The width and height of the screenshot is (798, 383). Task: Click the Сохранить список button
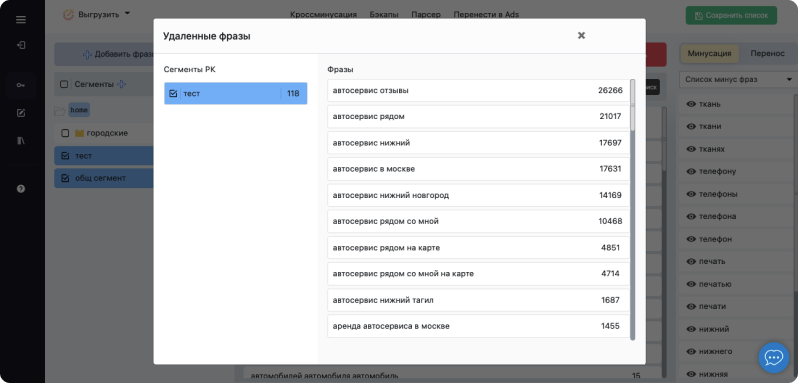click(731, 15)
